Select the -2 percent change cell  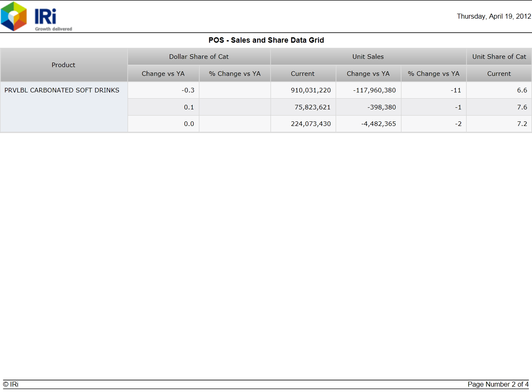[434, 124]
